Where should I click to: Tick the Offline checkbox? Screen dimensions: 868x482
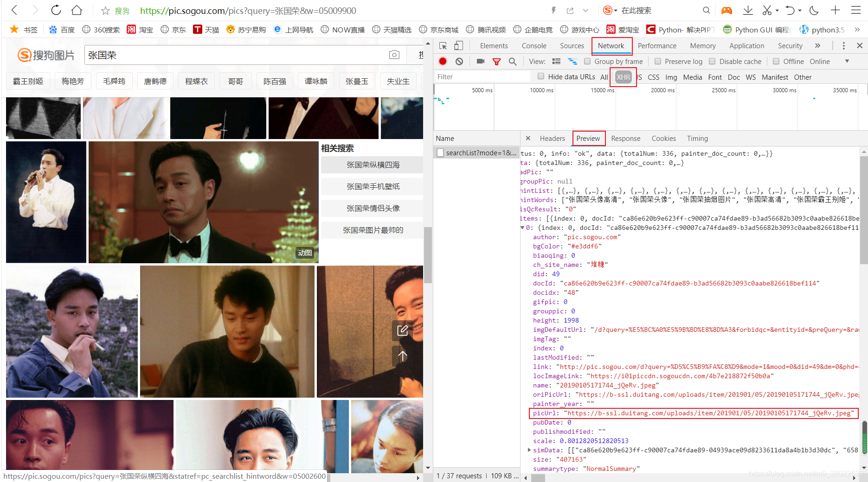click(776, 61)
